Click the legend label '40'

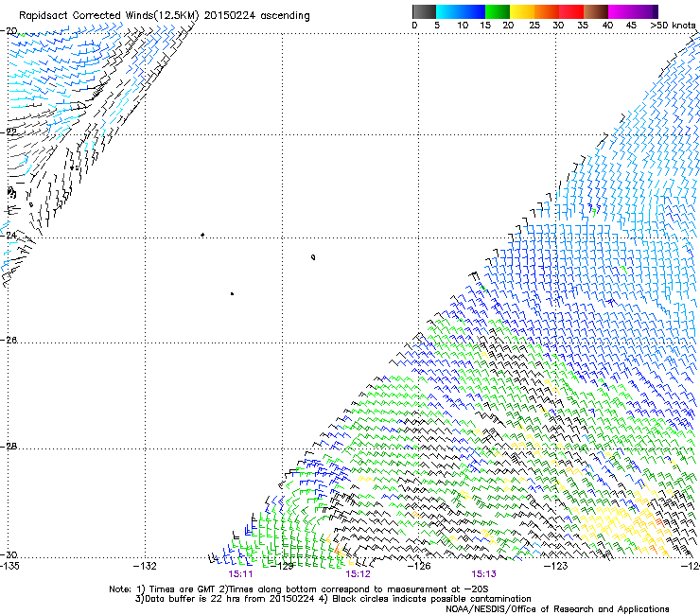pos(607,26)
